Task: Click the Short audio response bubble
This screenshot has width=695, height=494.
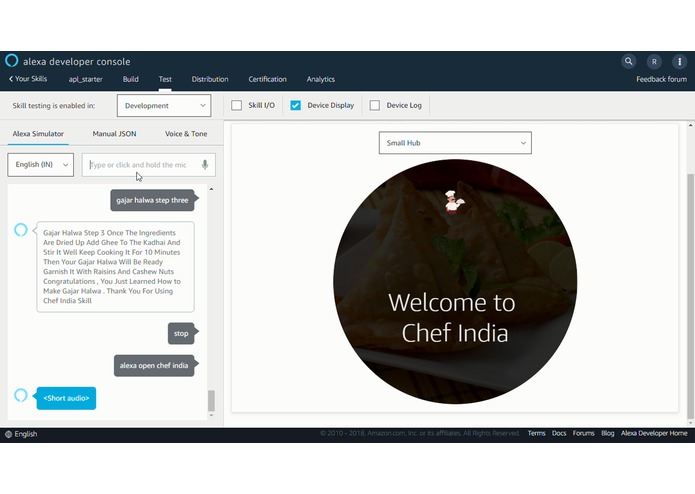Action: 66,398
